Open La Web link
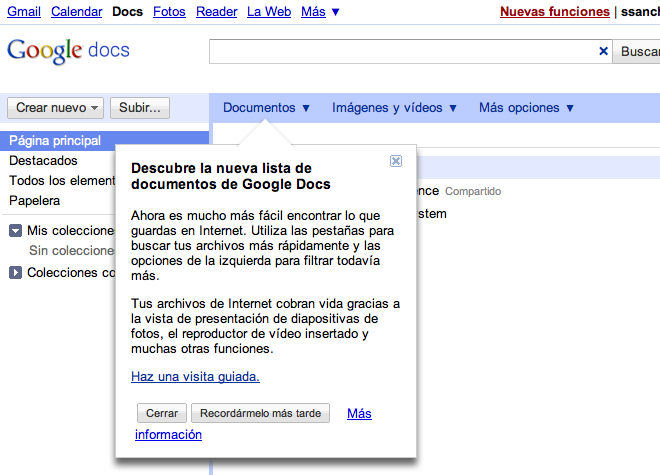 pyautogui.click(x=269, y=12)
